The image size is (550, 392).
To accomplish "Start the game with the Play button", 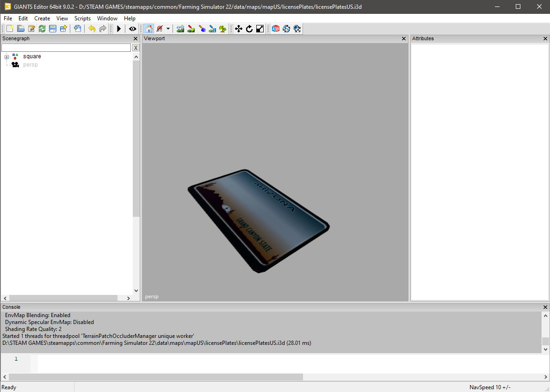I will [x=119, y=29].
